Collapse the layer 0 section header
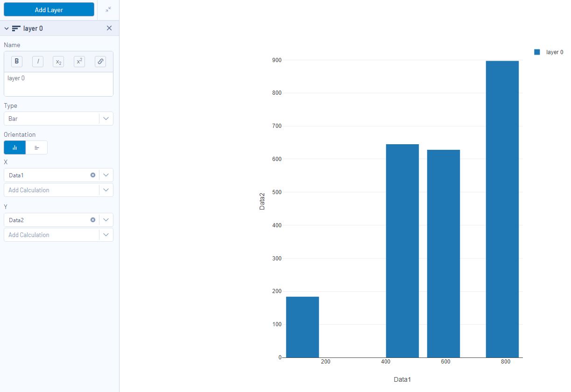Image resolution: width=571 pixels, height=392 pixels. click(6, 28)
